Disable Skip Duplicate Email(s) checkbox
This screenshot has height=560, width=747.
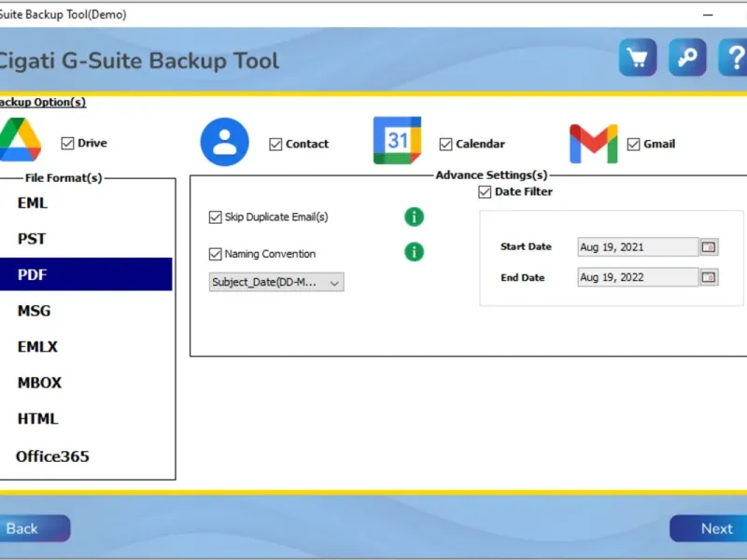(x=216, y=217)
